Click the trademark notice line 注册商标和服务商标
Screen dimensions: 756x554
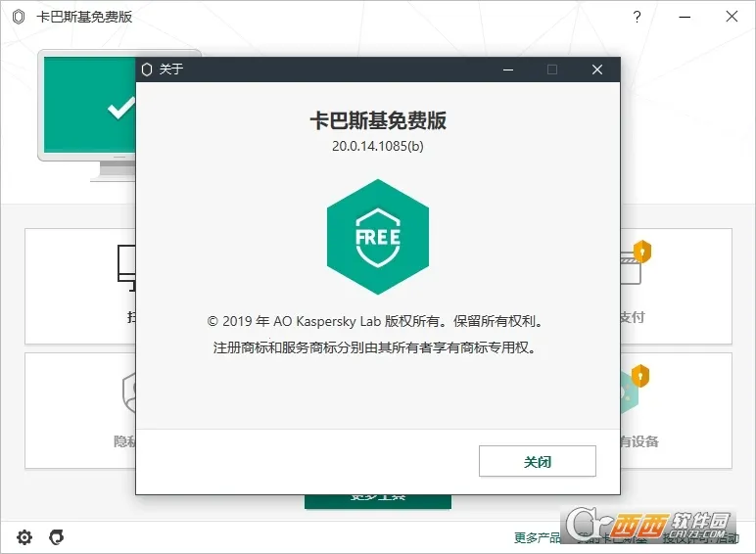[375, 347]
